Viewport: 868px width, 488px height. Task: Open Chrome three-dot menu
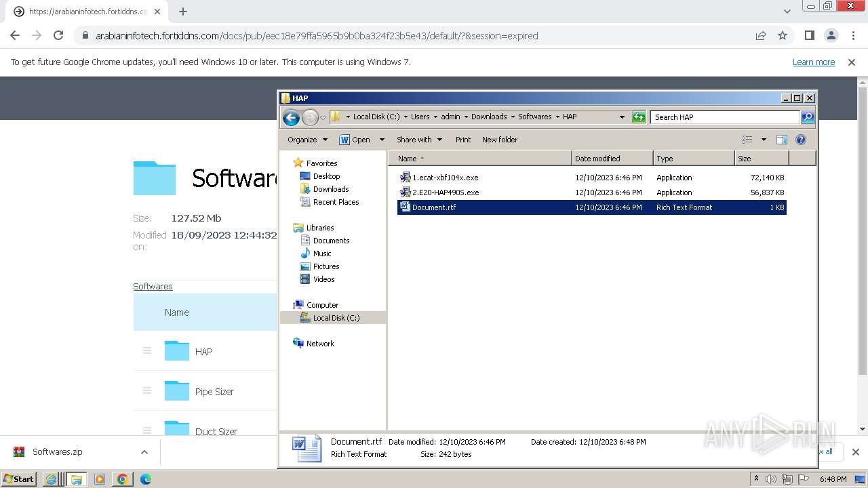click(x=853, y=36)
